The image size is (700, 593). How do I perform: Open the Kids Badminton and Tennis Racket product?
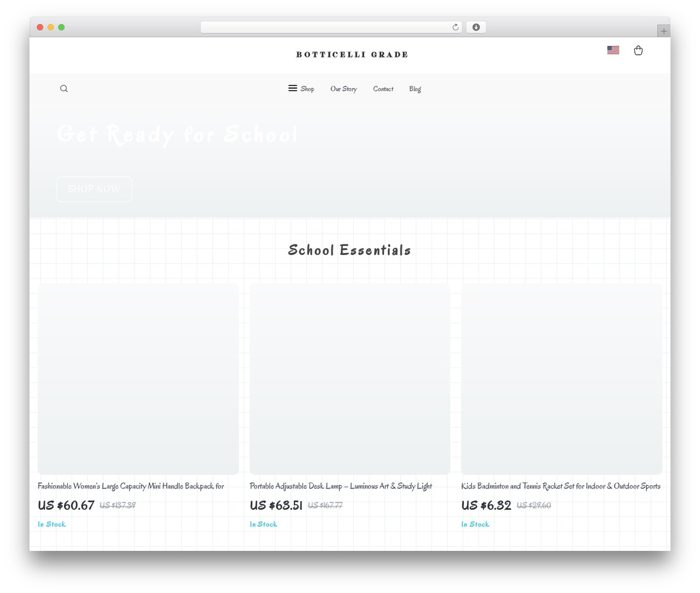(x=561, y=486)
